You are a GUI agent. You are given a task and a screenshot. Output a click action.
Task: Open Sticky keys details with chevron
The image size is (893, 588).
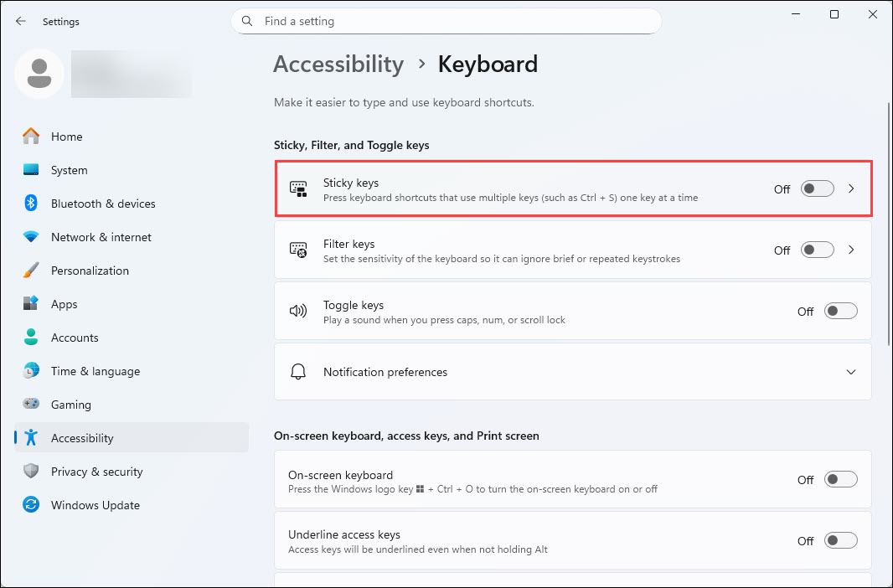pos(851,188)
